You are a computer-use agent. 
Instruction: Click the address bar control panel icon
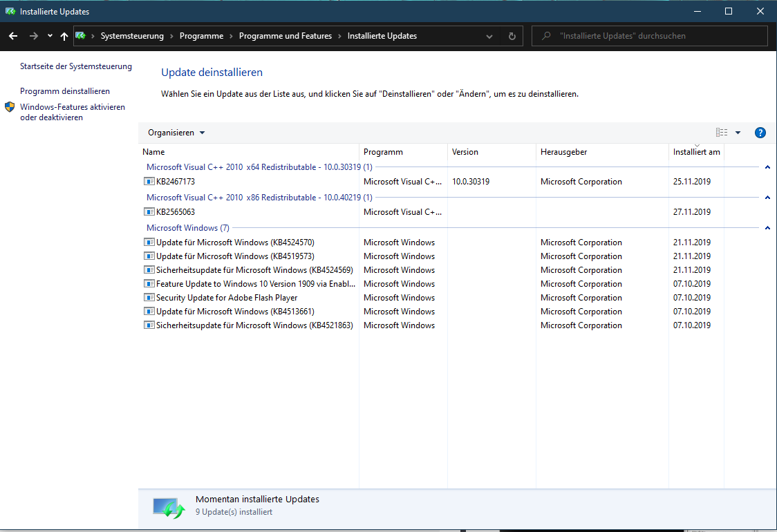pos(81,36)
